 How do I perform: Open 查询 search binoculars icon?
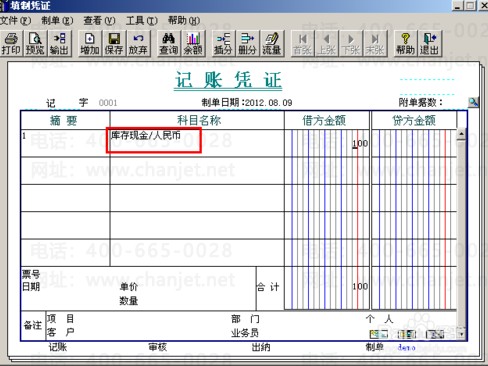pyautogui.click(x=169, y=43)
